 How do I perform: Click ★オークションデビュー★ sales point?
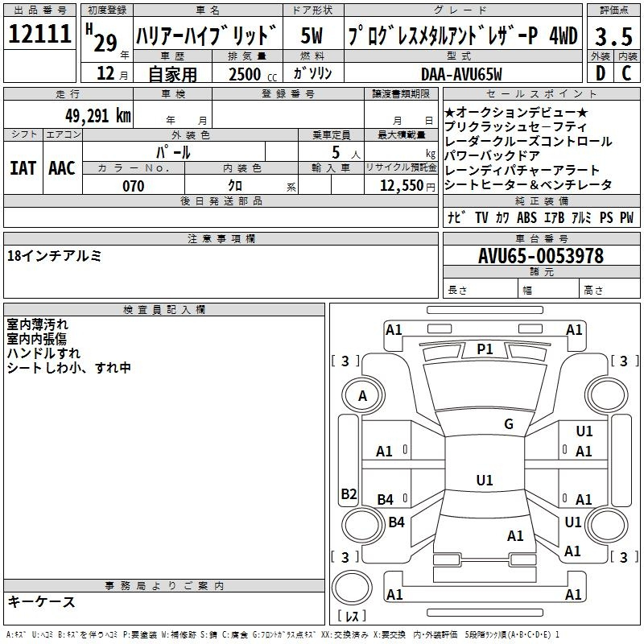pos(516,112)
